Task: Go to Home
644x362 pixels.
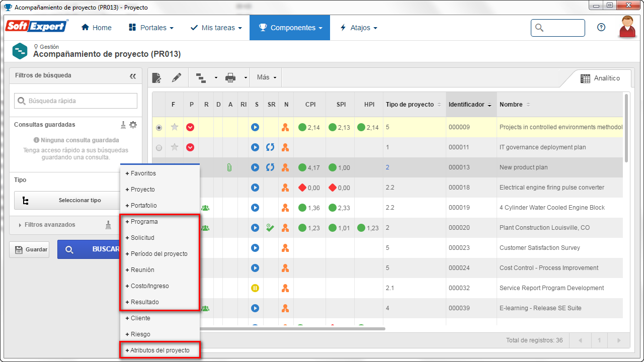Action: click(97, 28)
